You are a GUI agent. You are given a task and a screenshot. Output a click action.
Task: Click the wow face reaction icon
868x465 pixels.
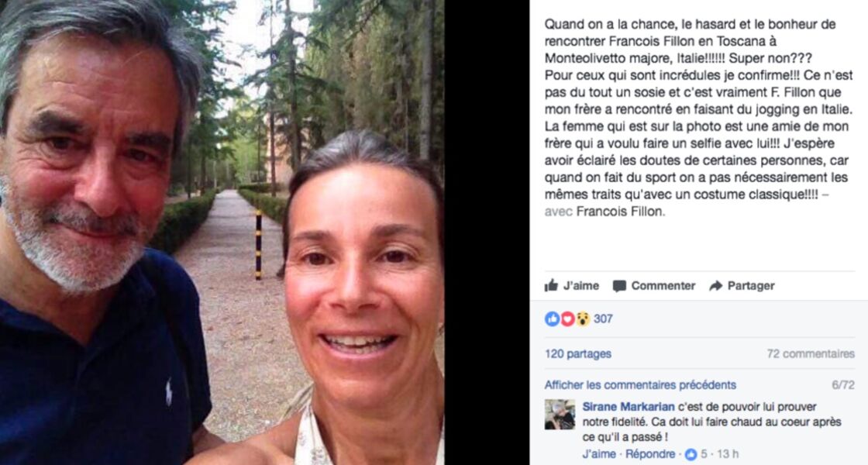pyautogui.click(x=582, y=319)
